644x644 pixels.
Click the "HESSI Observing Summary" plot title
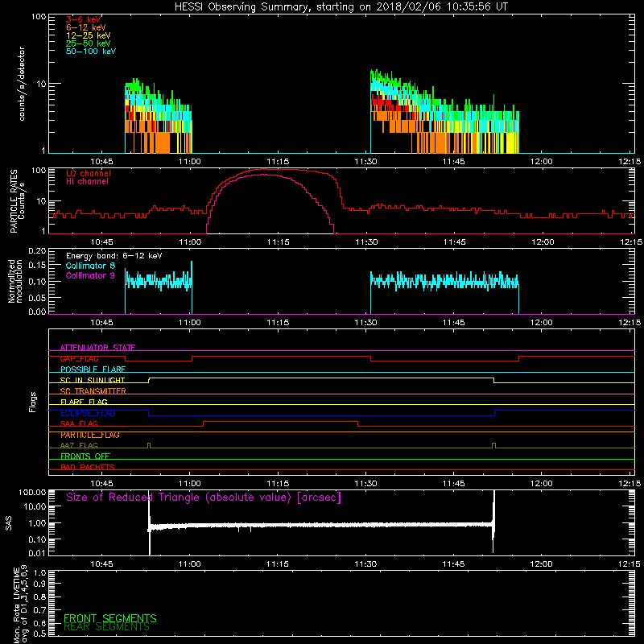[341, 6]
